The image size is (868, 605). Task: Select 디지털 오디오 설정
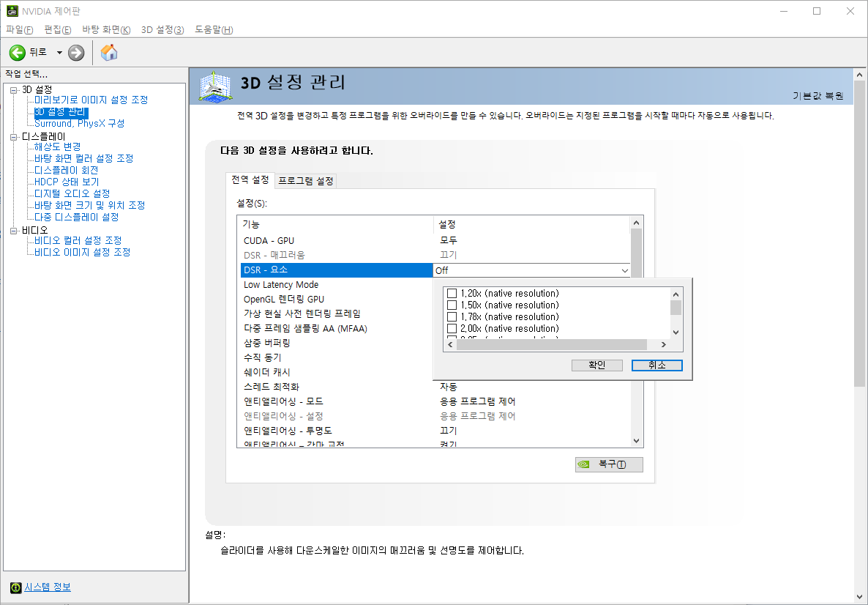(72, 193)
